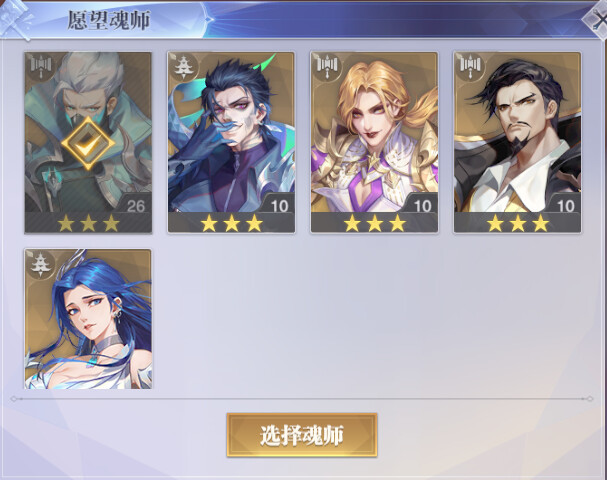Click the 选择魂师 confirm button
This screenshot has height=480, width=607.
coord(302,435)
